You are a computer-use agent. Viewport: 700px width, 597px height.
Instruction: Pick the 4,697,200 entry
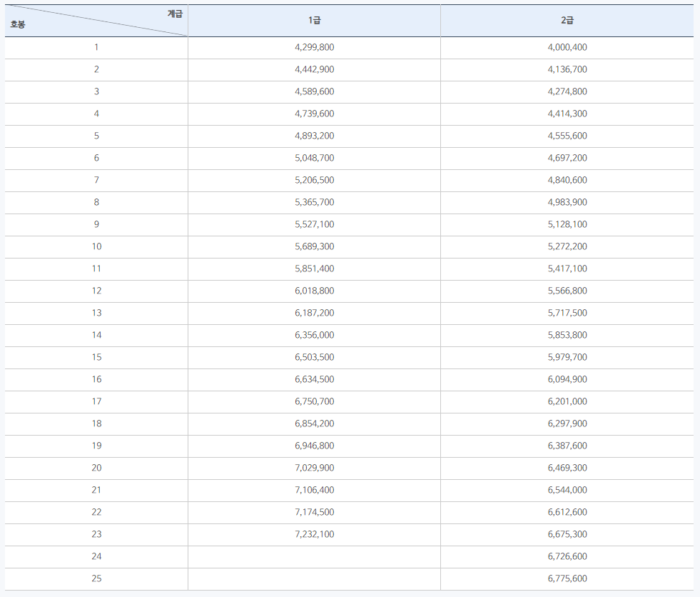tap(567, 159)
